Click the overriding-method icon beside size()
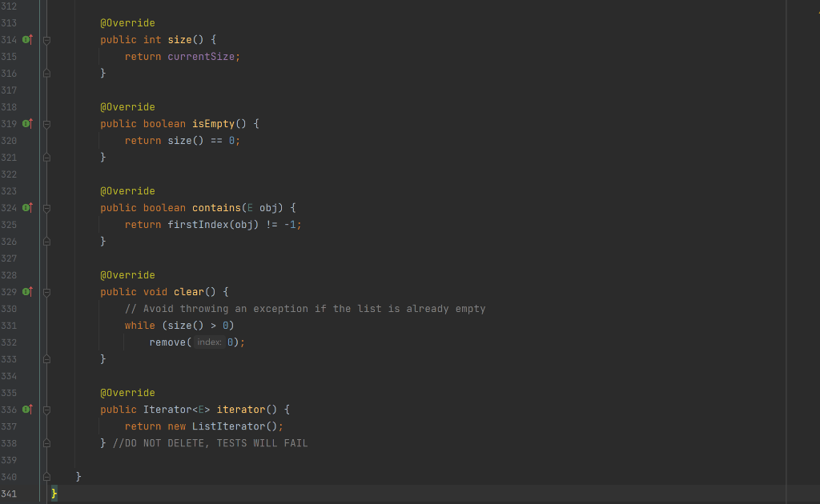This screenshot has width=820, height=504. (26, 39)
